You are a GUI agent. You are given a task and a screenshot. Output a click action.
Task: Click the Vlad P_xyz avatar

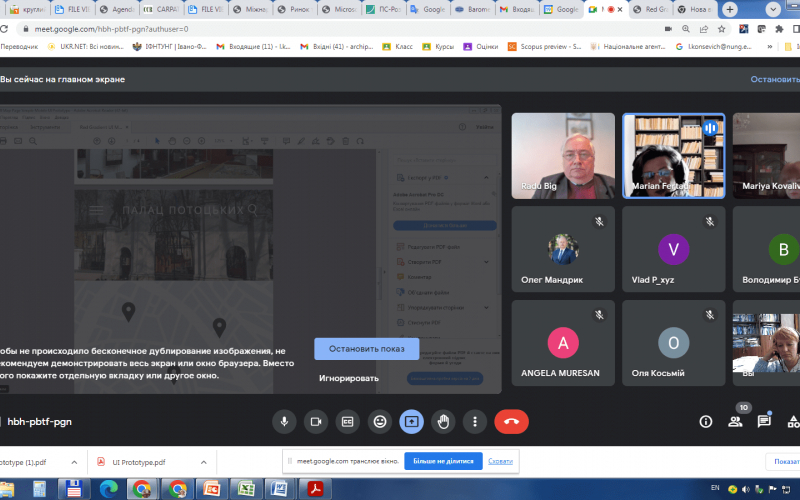[673, 249]
